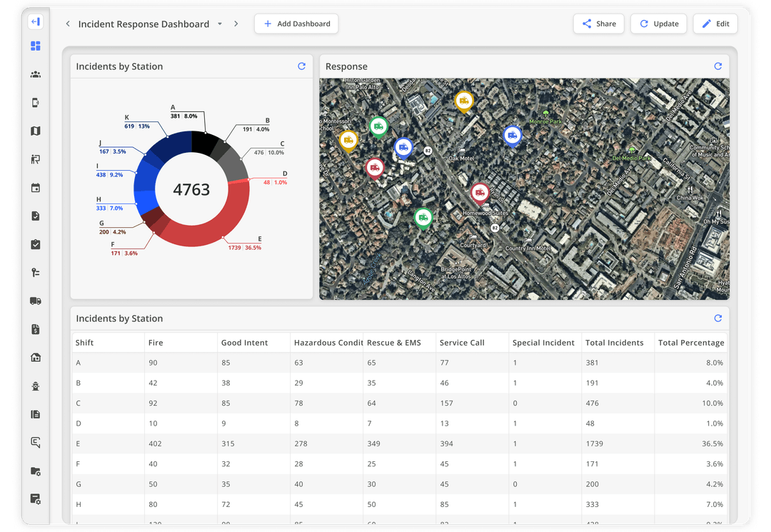Navigate back with the left chevron
The width and height of the screenshot is (771, 532).
(68, 24)
